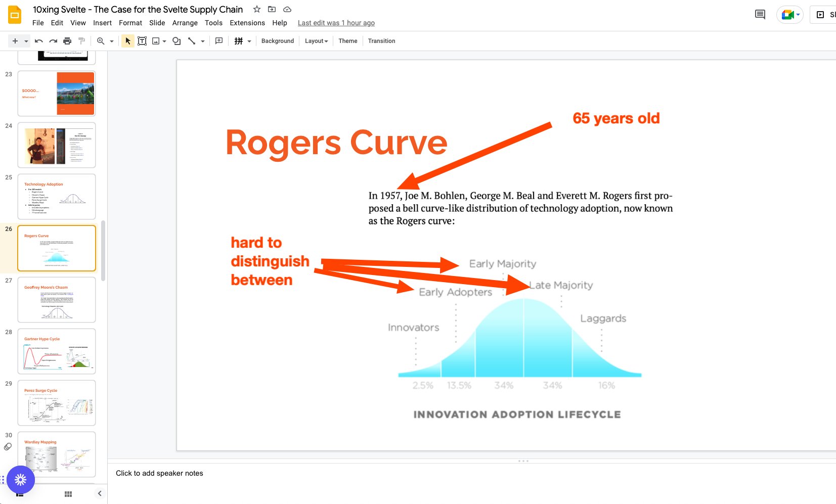The width and height of the screenshot is (836, 504).
Task: Switch to grid view
Action: (x=68, y=494)
